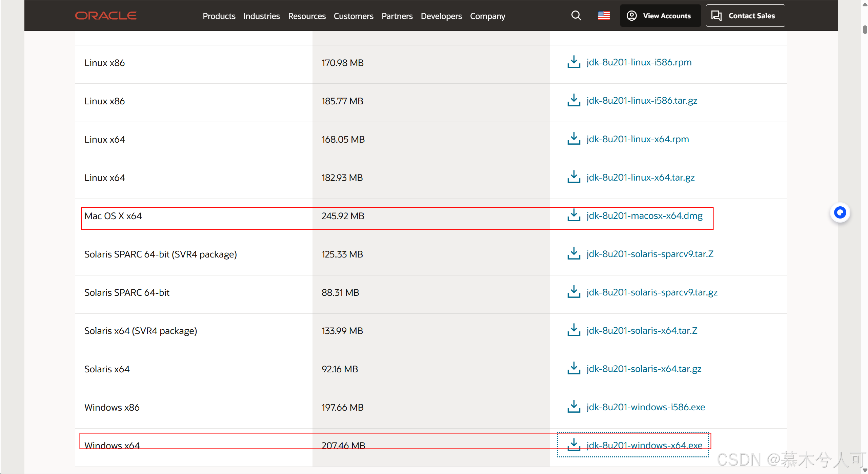Open the Resources menu
868x474 pixels.
307,16
